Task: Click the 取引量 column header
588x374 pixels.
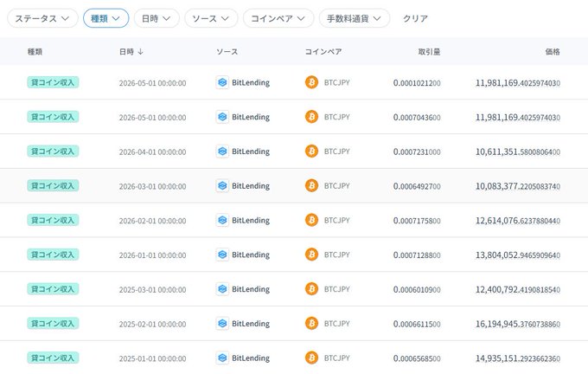Action: tap(430, 52)
